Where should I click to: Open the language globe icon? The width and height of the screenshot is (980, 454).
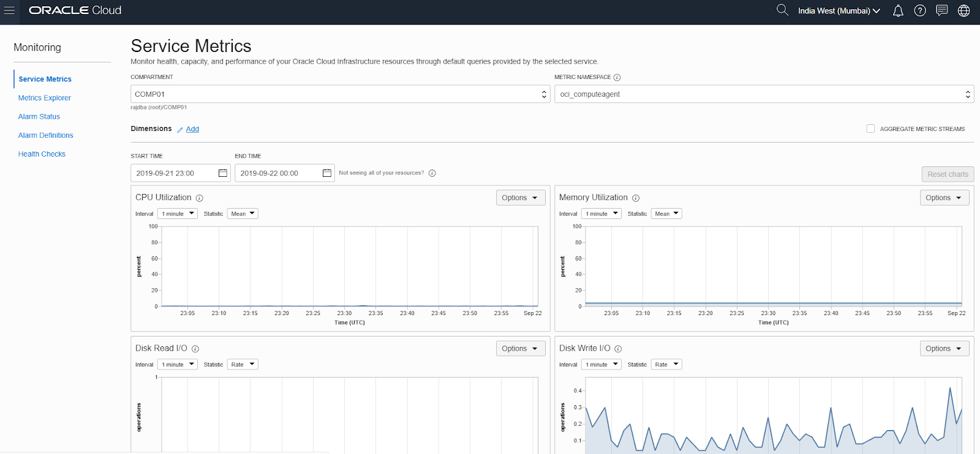coord(964,10)
